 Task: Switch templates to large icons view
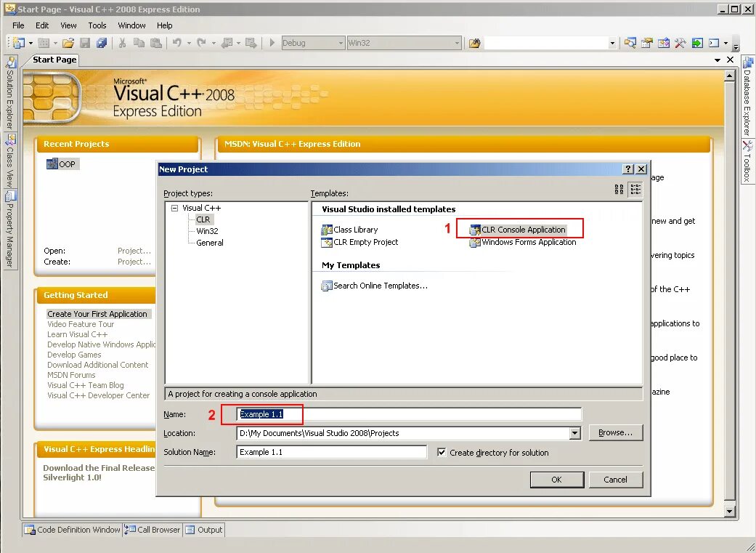pyautogui.click(x=619, y=189)
